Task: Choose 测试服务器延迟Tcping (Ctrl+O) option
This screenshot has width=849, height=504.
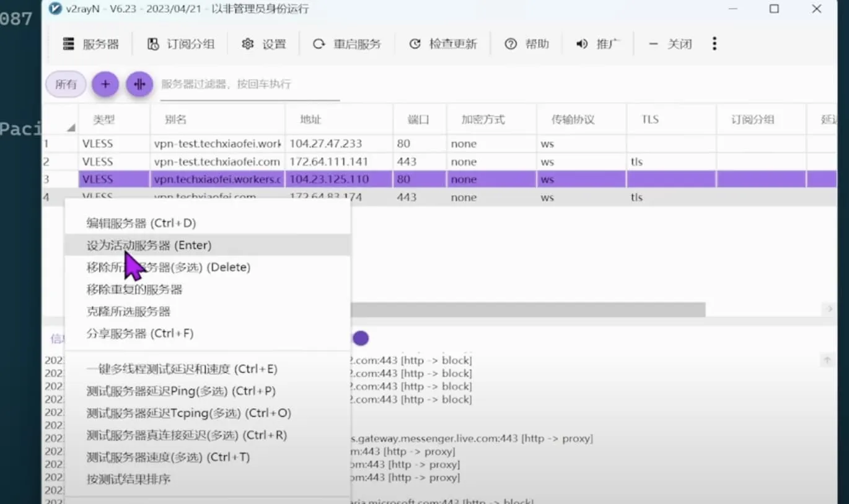Action: [188, 413]
